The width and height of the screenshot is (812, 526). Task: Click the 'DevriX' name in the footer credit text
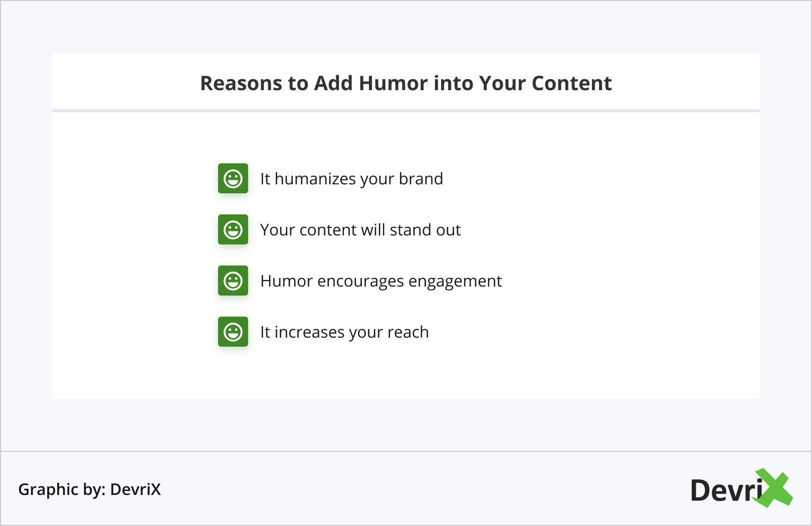pos(135,489)
